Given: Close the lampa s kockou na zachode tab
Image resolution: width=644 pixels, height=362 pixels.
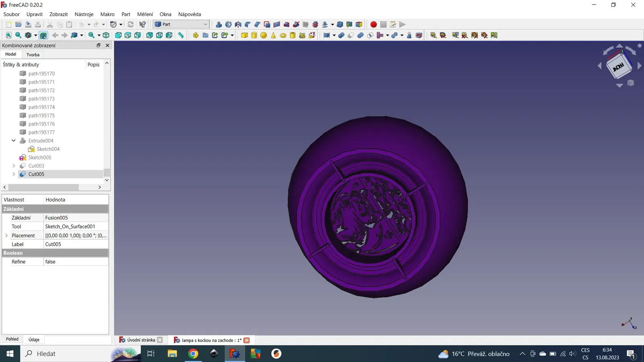Looking at the screenshot, I should [247, 340].
